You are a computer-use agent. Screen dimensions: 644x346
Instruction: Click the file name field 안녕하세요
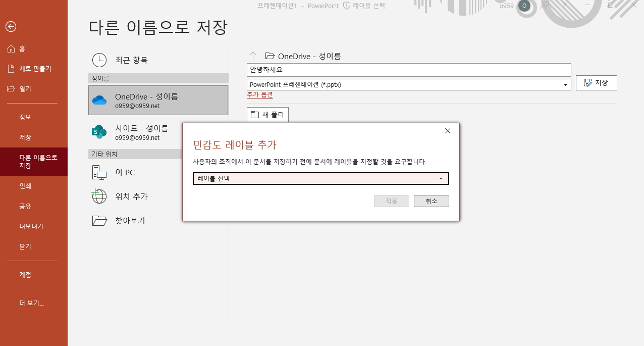409,70
